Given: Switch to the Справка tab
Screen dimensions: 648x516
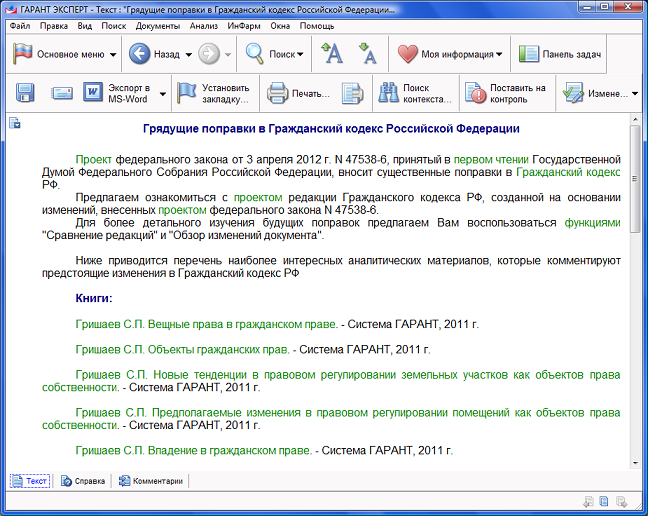Looking at the screenshot, I should point(83,481).
